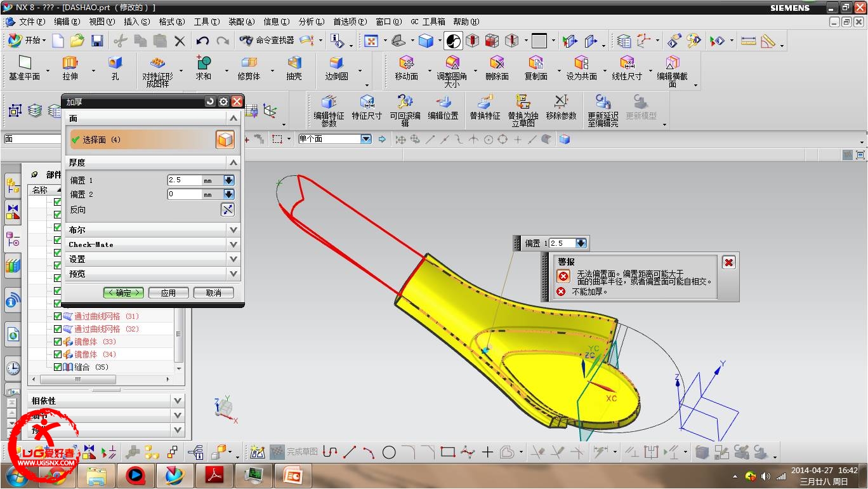868x489 pixels.
Task: Open the 命令查找器 command finder
Action: point(268,40)
